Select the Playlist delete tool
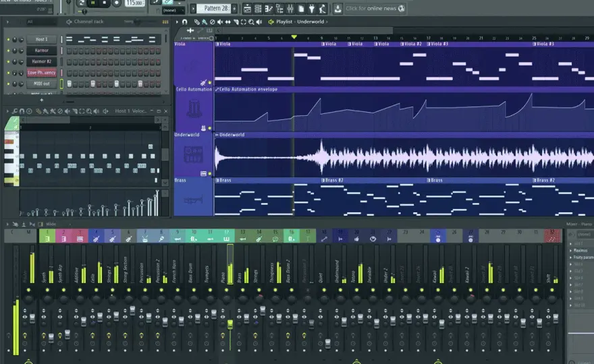 212,22
